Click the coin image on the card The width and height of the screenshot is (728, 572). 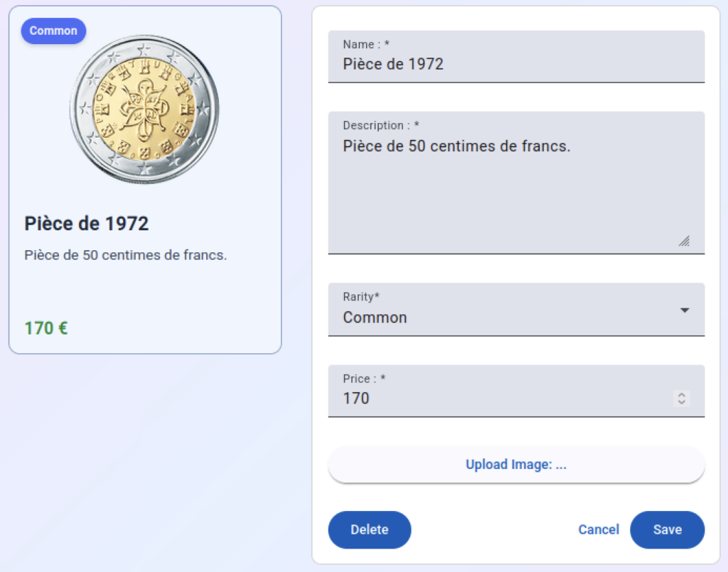[144, 110]
